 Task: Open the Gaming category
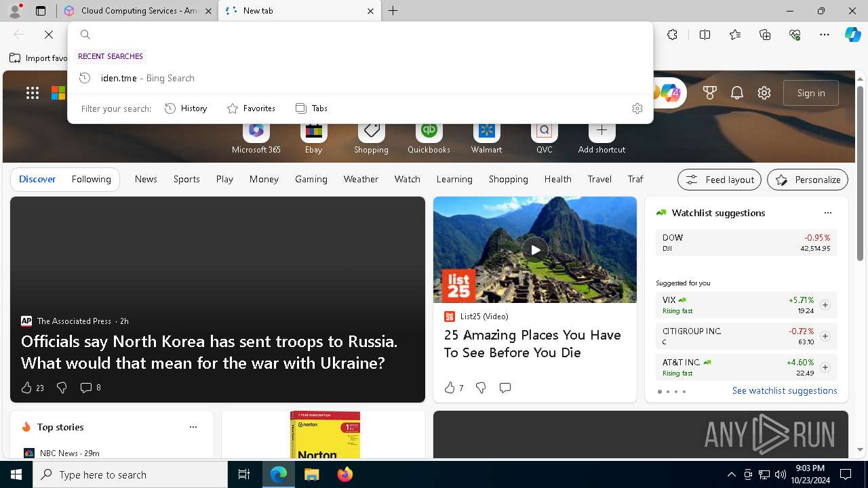click(311, 179)
